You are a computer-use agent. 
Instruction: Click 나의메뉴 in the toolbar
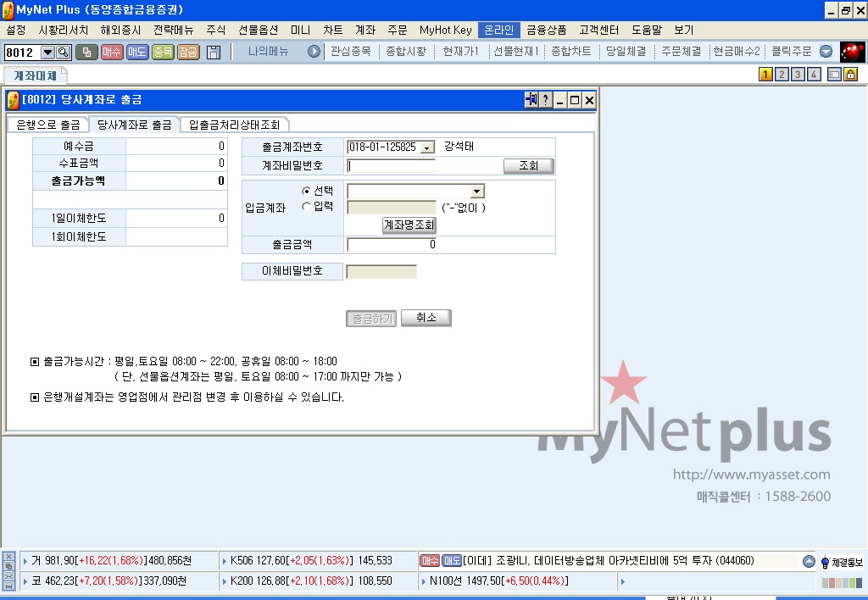pyautogui.click(x=269, y=52)
